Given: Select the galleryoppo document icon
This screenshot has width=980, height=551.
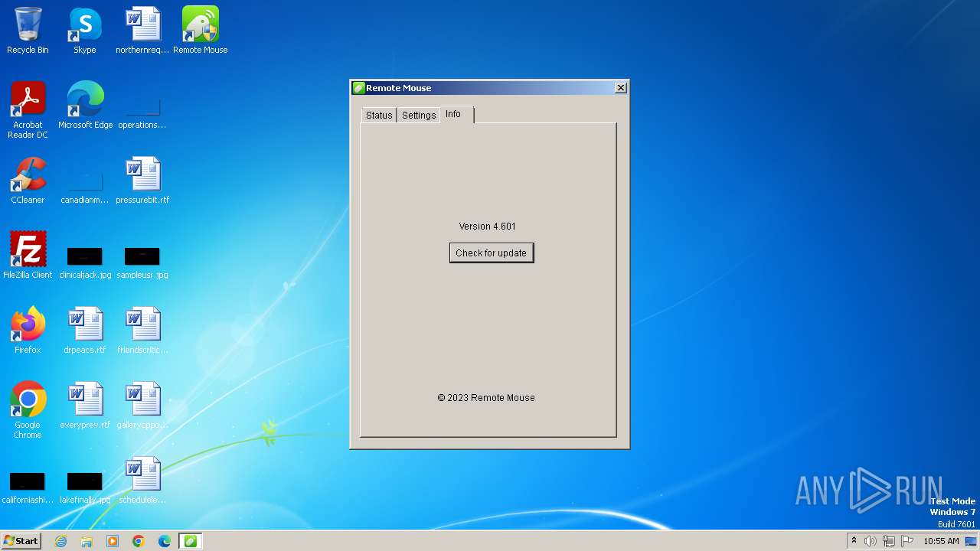Looking at the screenshot, I should click(142, 406).
